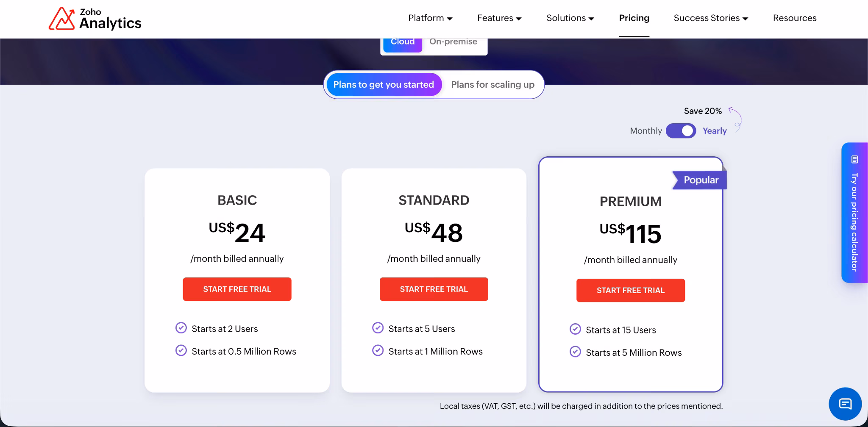This screenshot has width=868, height=427.
Task: Click Starts at 15 Users text
Action: [x=621, y=330]
